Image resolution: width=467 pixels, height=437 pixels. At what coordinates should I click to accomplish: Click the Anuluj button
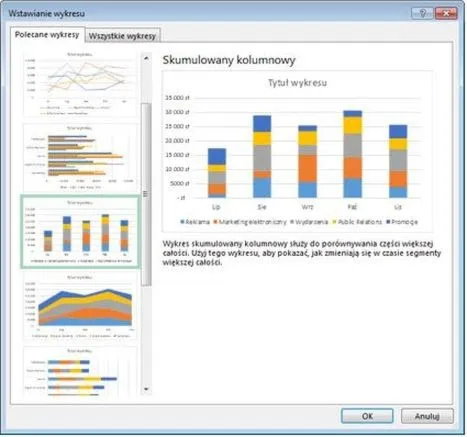click(x=427, y=416)
